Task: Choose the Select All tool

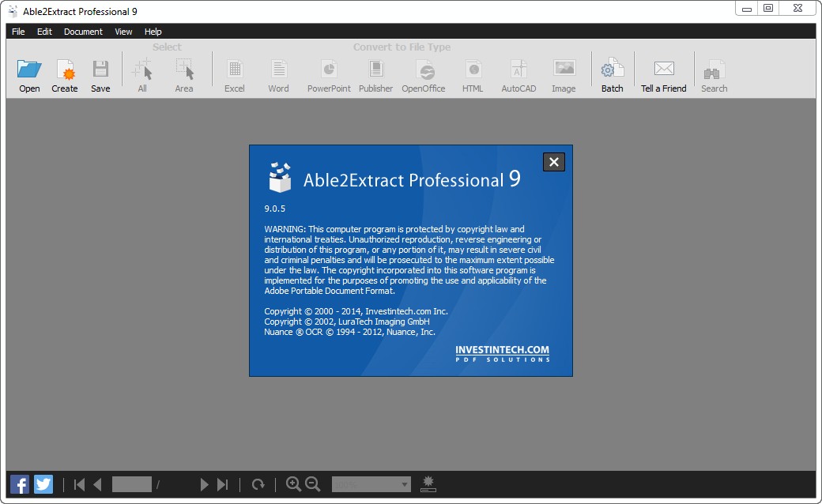Action: point(142,76)
